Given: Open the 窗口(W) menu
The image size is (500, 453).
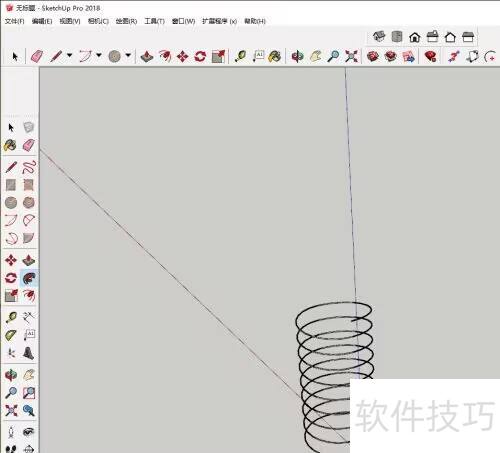Looking at the screenshot, I should click(x=183, y=21).
